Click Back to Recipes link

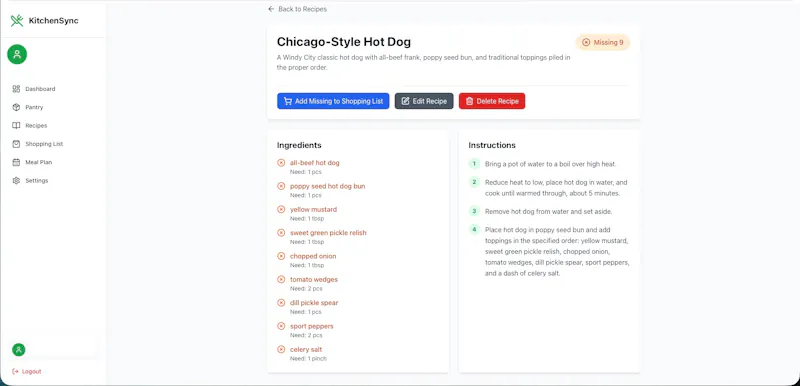tap(297, 9)
